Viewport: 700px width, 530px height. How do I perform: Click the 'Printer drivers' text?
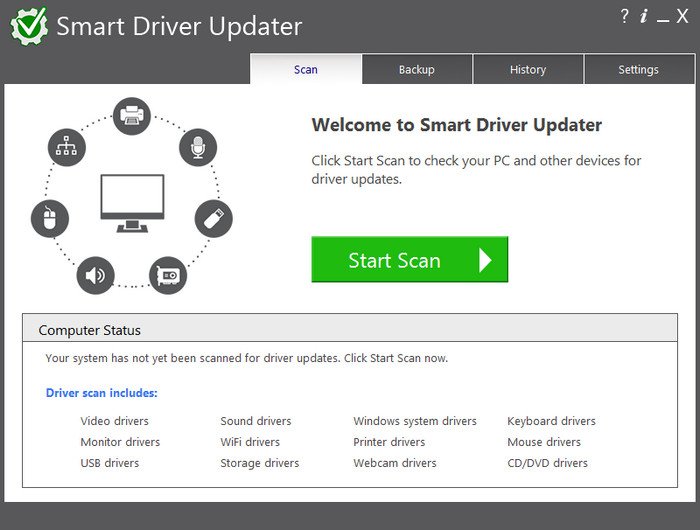389,442
